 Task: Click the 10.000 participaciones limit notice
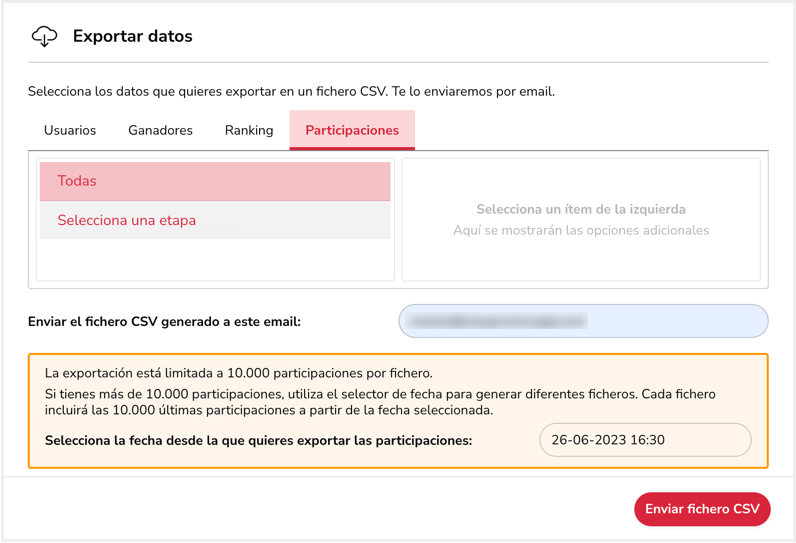[239, 374]
